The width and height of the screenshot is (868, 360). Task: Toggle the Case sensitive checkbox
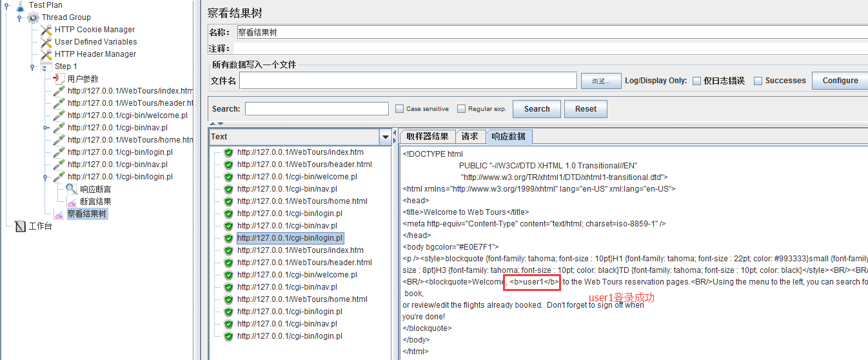400,109
